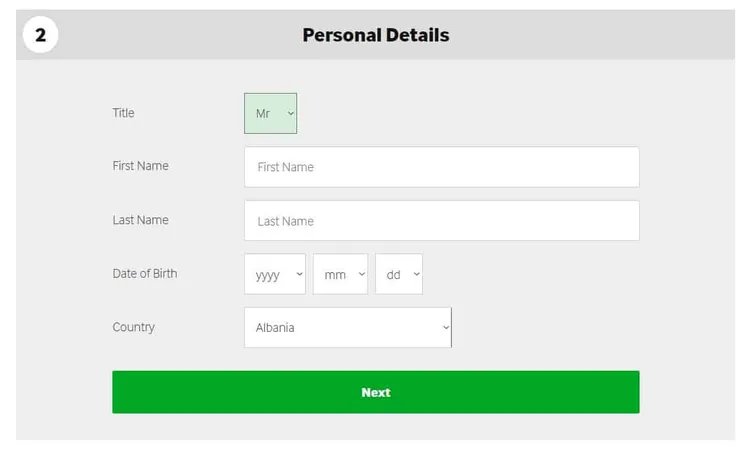The image size is (750, 451).
Task: Click the Date of Birth label
Action: click(x=144, y=273)
